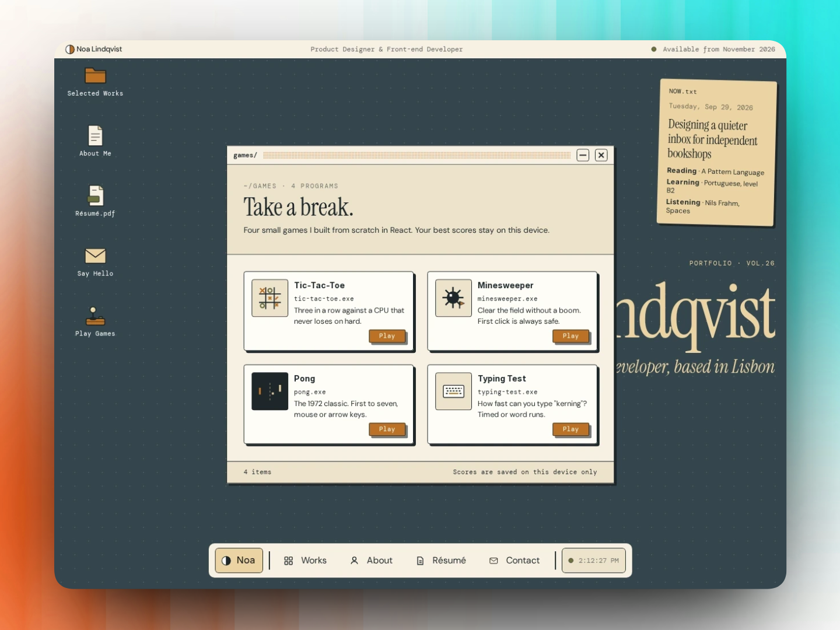Click the 'typing-test.exe' filename
Viewport: 840px width, 630px height.
(x=508, y=392)
